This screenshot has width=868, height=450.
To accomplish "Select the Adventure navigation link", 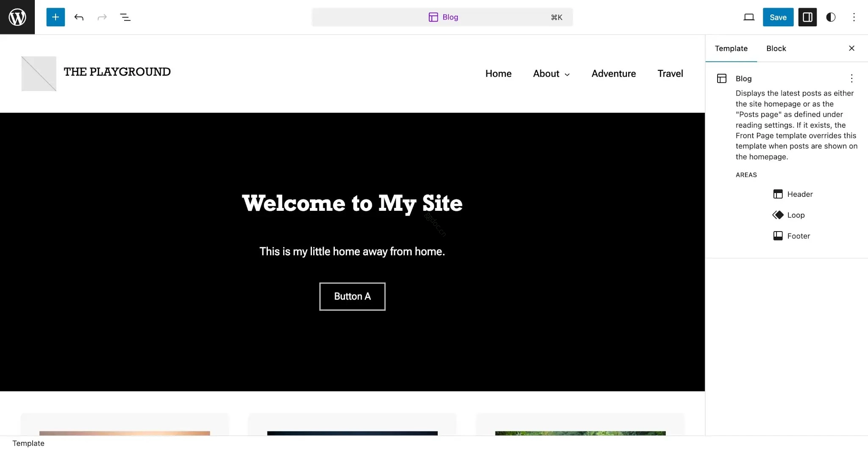I will click(x=614, y=74).
